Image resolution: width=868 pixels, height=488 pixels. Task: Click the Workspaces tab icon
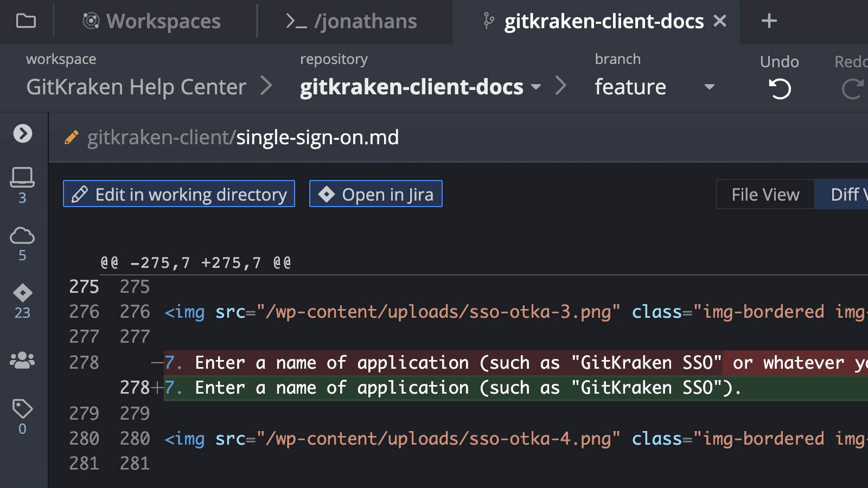tap(91, 21)
